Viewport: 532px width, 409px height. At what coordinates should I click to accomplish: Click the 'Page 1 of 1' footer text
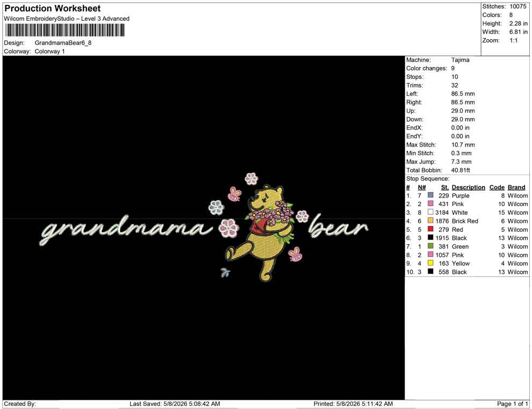[x=512, y=404]
